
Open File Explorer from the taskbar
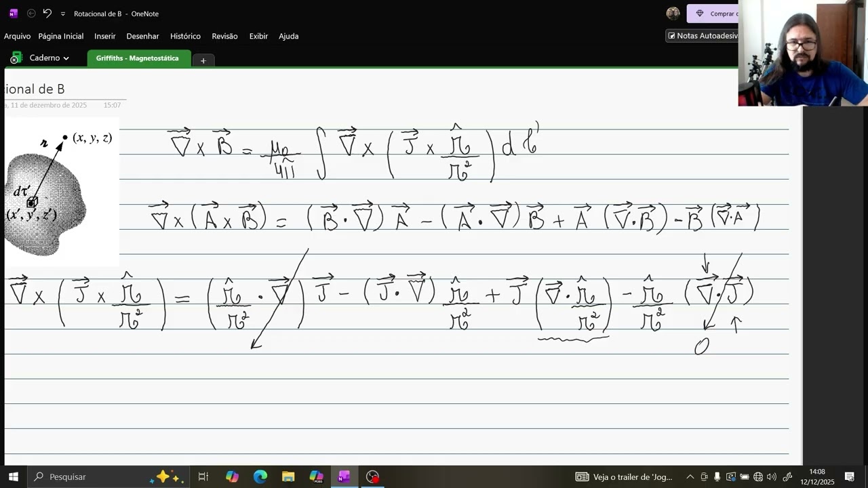click(288, 476)
